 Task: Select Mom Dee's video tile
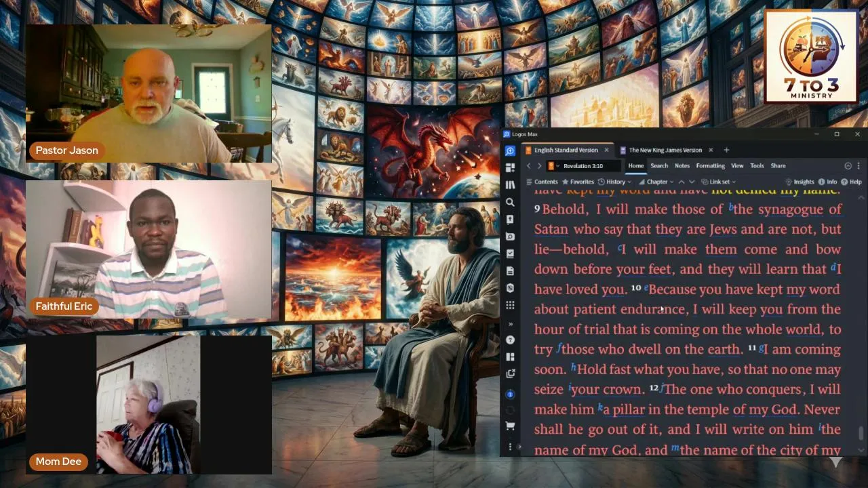point(149,405)
